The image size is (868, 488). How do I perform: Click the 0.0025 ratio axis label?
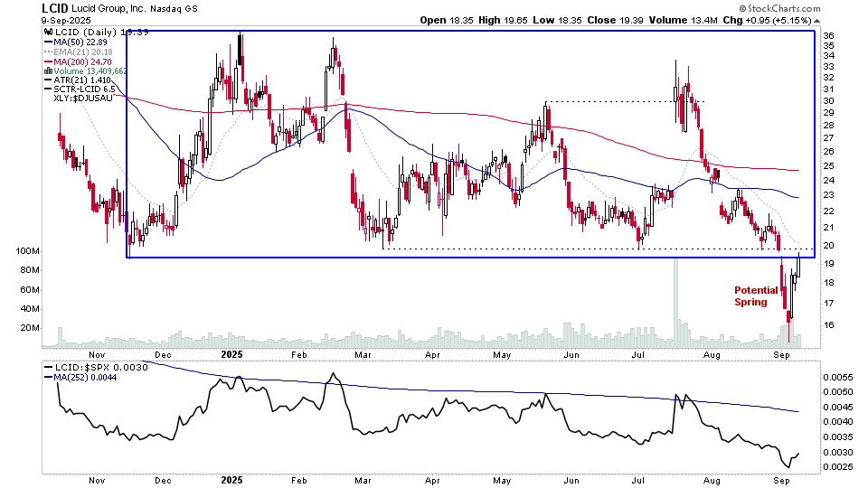click(x=838, y=467)
